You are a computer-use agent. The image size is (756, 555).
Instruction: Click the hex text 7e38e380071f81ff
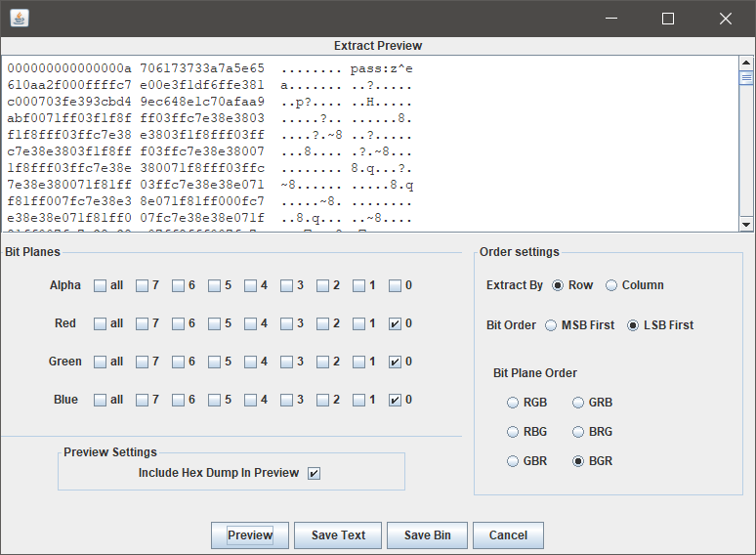[x=69, y=185]
